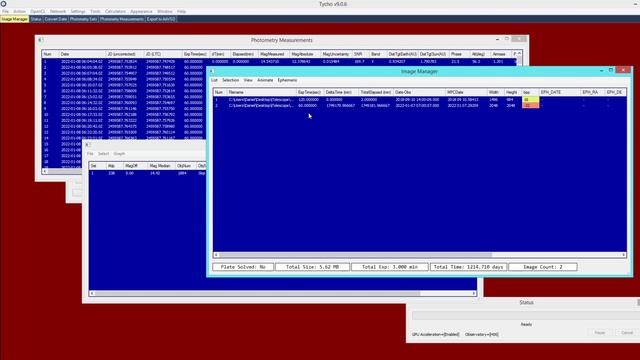Click the Plate Solved: No status field
Image resolution: width=640 pixels, height=360 pixels.
point(243,267)
